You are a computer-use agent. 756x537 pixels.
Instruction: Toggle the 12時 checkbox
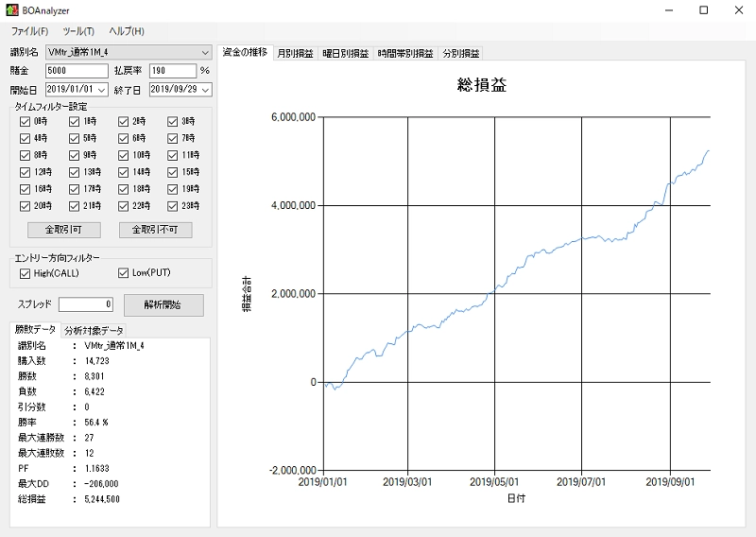tap(26, 172)
